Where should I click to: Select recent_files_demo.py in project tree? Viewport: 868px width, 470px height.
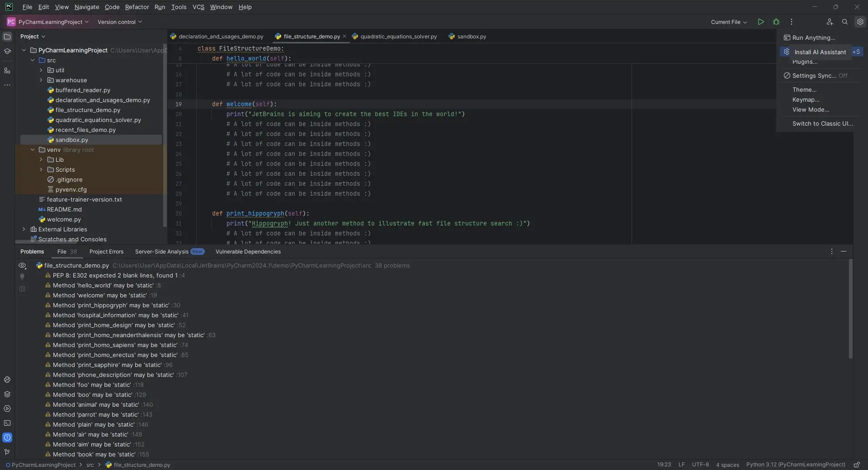tap(85, 130)
